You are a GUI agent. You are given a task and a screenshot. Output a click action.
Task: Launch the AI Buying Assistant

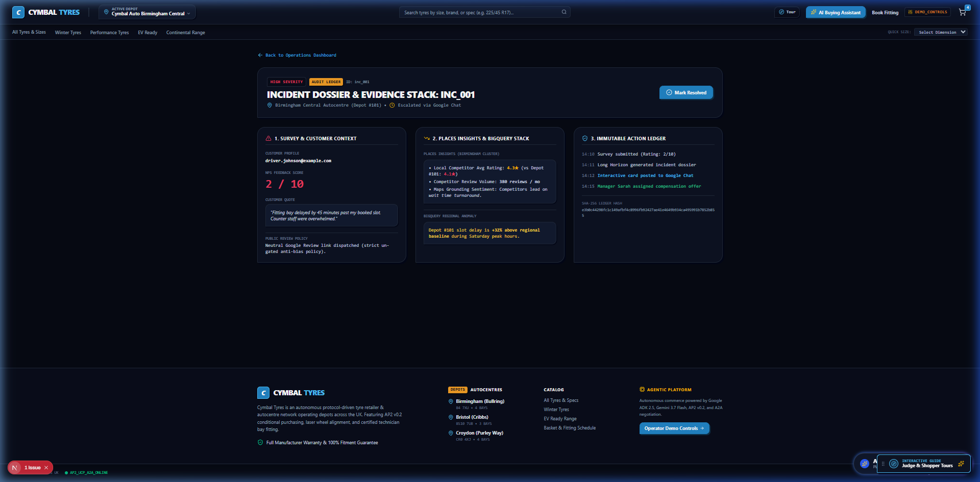tap(836, 12)
